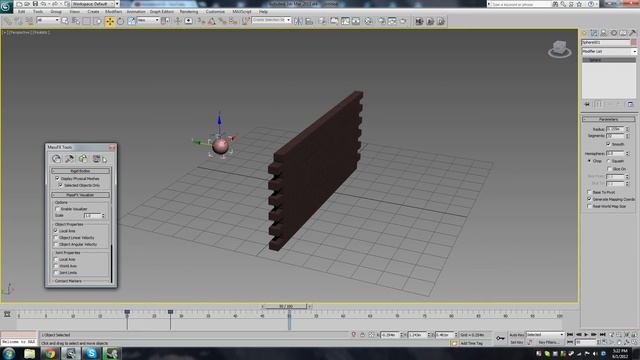Toggle the Smooth checkbox in Parameters
Image resolution: width=640 pixels, height=360 pixels.
608,144
